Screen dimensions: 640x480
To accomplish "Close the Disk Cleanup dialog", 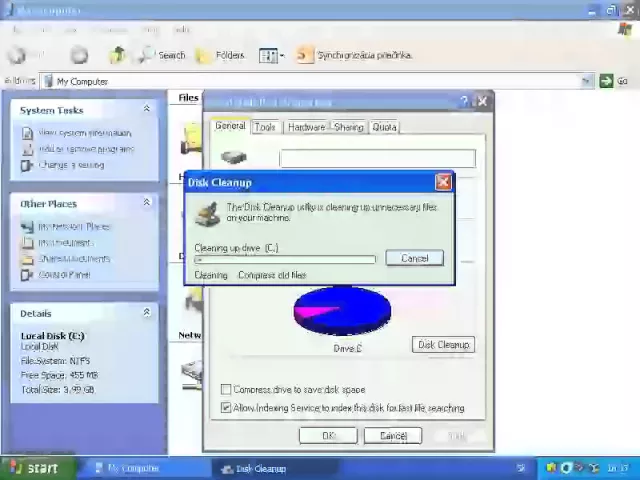I will (x=443, y=182).
